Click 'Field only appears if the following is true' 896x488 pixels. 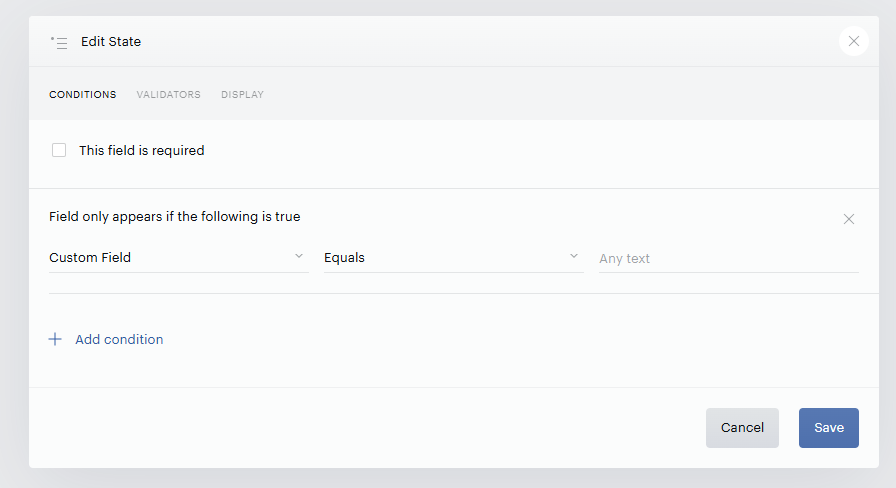tap(175, 217)
